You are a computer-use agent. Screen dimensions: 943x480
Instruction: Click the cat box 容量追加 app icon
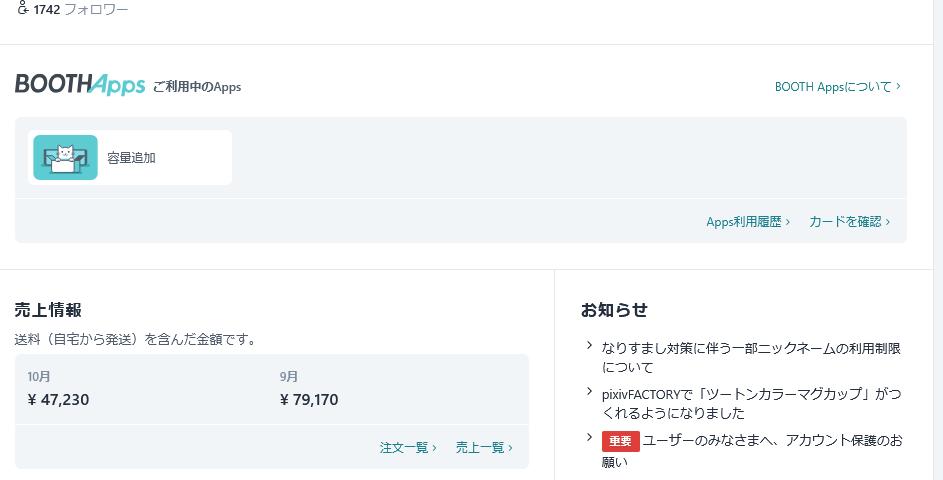[x=65, y=157]
